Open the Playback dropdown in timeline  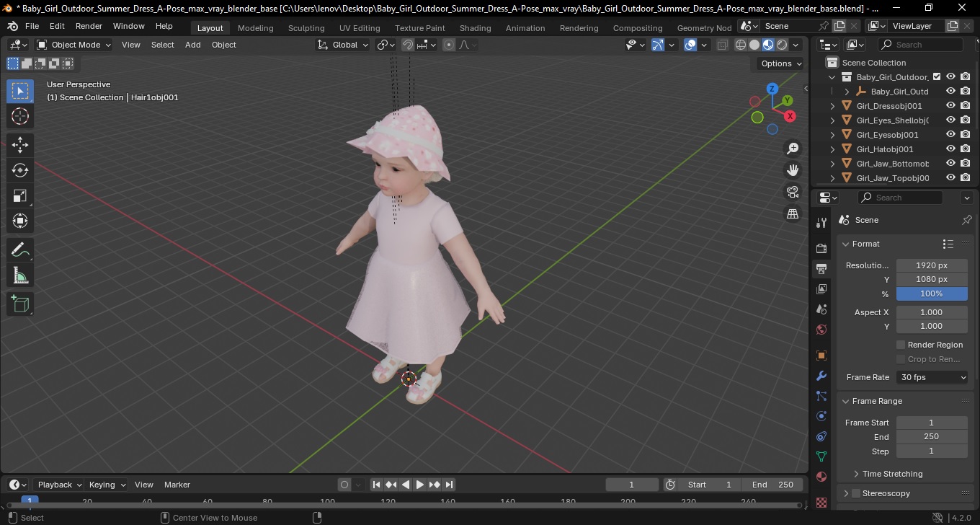(x=59, y=485)
